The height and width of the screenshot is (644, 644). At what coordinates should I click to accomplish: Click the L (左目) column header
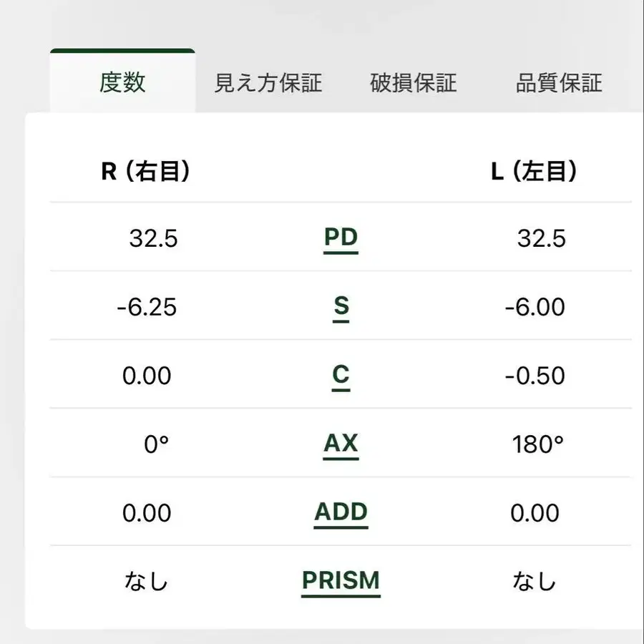click(x=535, y=172)
